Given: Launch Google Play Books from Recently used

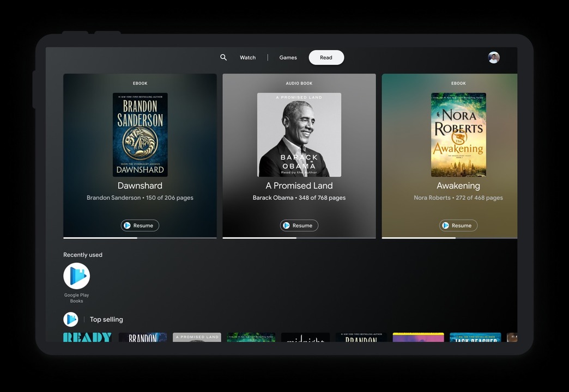Looking at the screenshot, I should (x=76, y=276).
